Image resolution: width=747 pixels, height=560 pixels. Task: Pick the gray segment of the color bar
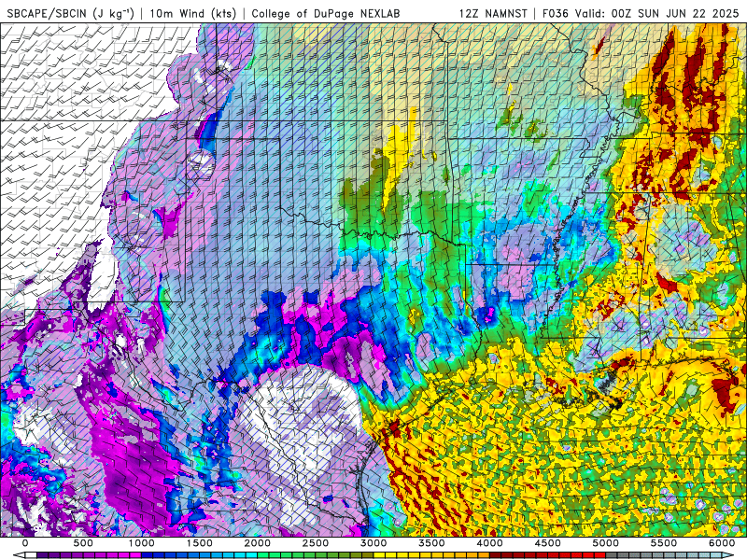[x=612, y=555]
